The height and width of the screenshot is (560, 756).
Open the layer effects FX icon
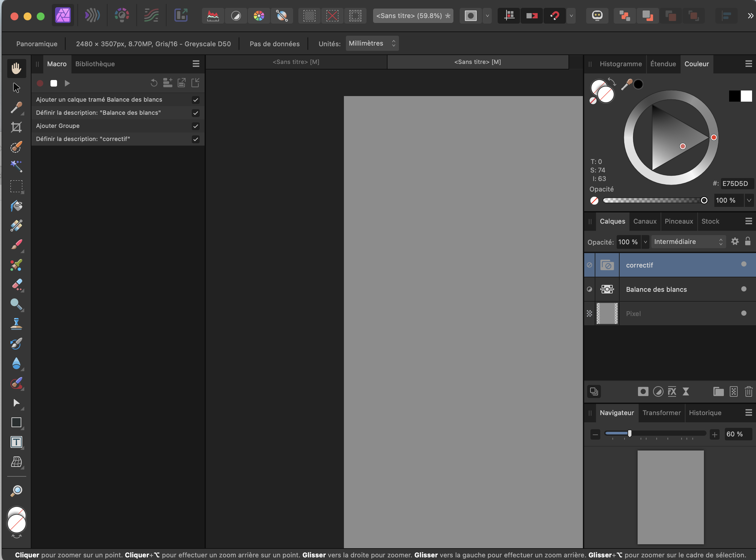pos(672,391)
